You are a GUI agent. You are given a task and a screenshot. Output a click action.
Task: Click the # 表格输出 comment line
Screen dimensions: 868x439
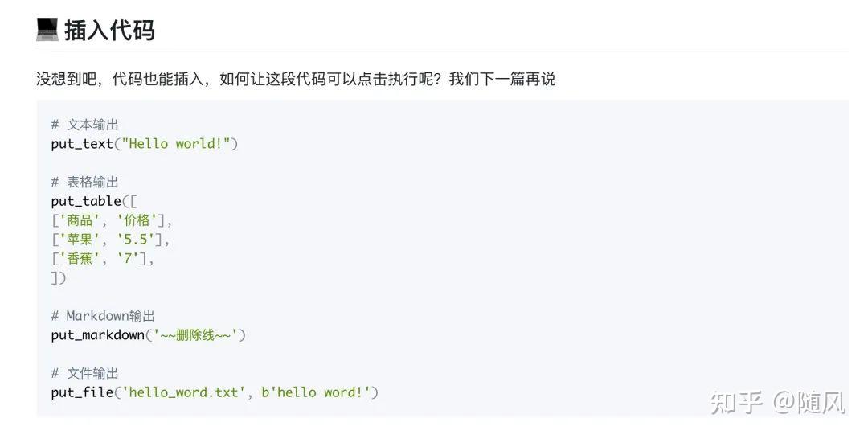pyautogui.click(x=84, y=183)
